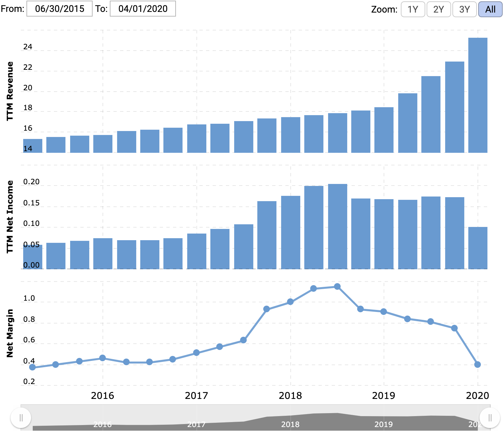Click the peak Net Margin data point

337,286
